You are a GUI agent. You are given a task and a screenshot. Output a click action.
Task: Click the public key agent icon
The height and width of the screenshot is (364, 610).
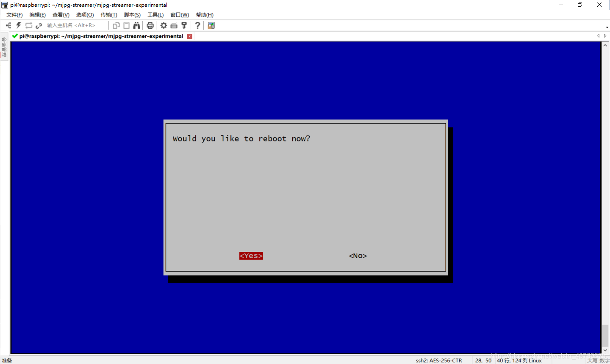pyautogui.click(x=184, y=25)
